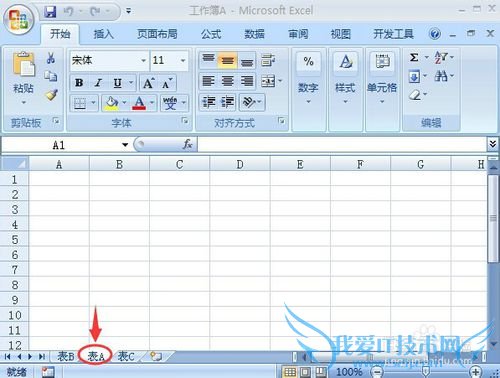
Task: Open Sort and Filter options
Action: coord(441,57)
